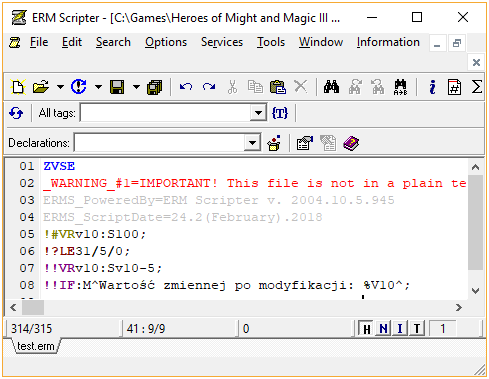
Task: Toggle the H status bar button
Action: (x=366, y=329)
